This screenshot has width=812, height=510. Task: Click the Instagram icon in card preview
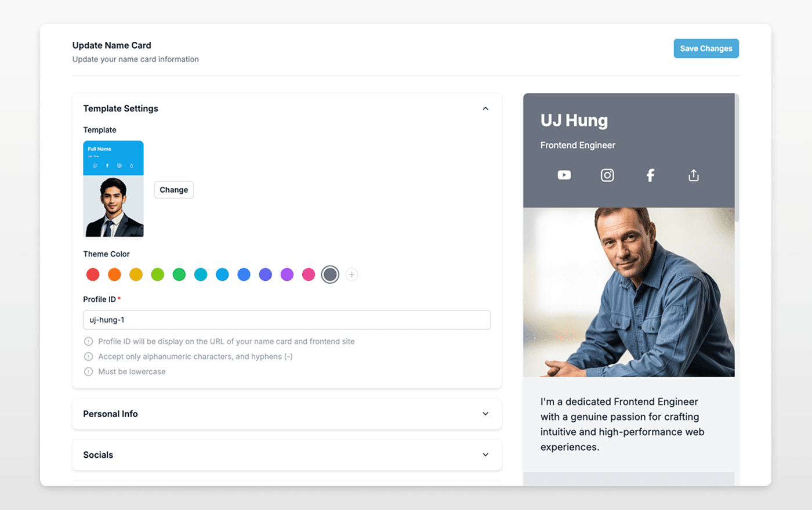coord(607,175)
